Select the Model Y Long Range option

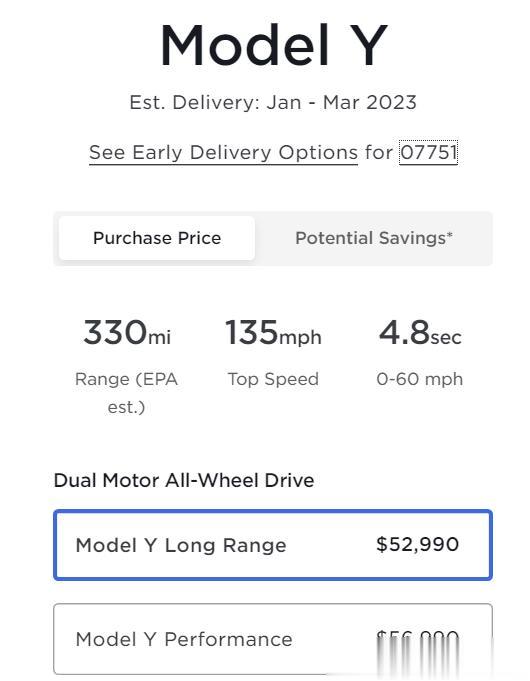click(x=273, y=545)
